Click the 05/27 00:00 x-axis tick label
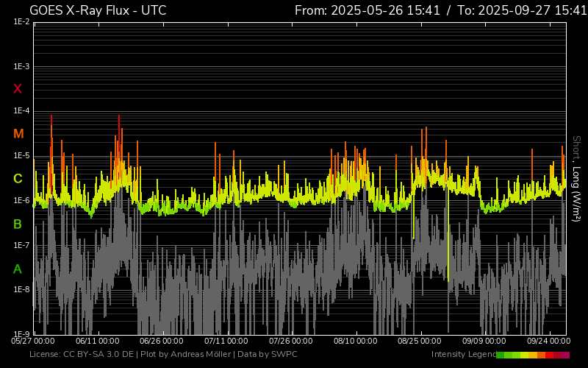 34,341
